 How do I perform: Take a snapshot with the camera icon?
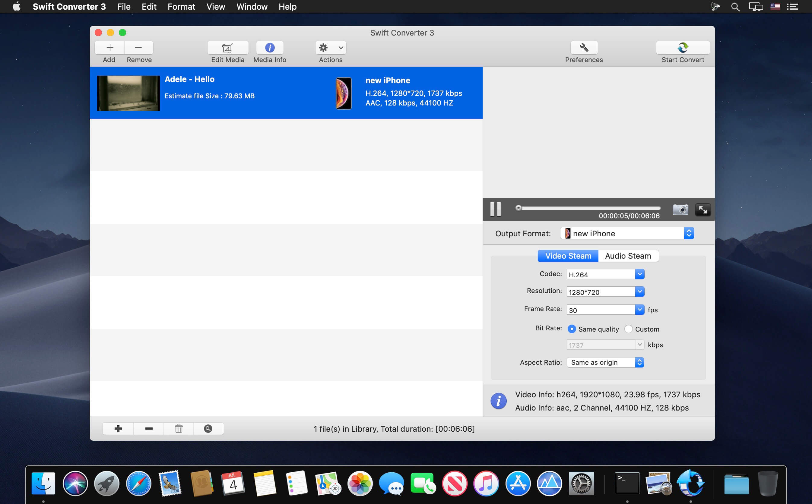click(x=680, y=209)
